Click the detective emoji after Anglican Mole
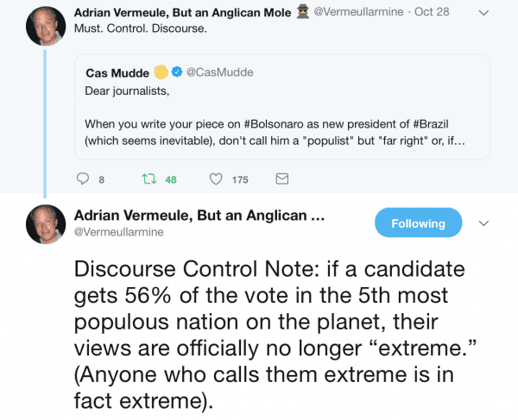This screenshot has height=420, width=518. 303,12
